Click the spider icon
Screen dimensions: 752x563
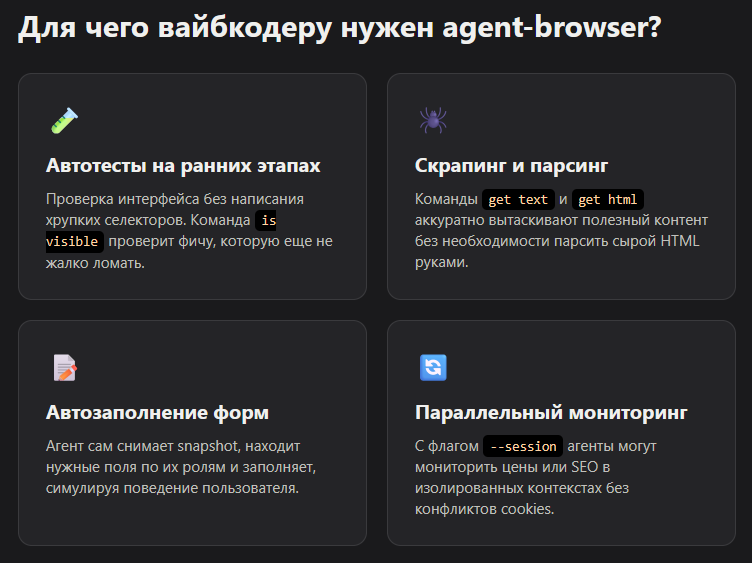click(x=433, y=120)
